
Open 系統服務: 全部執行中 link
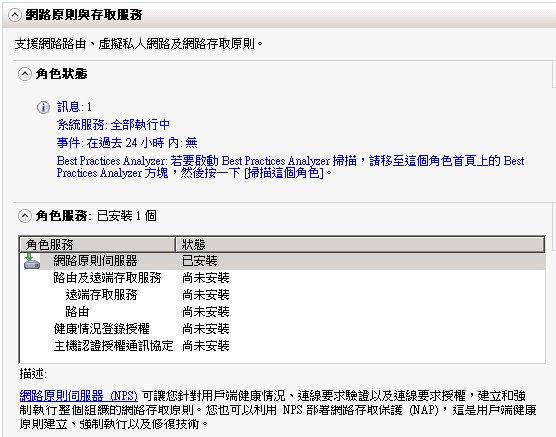point(113,125)
